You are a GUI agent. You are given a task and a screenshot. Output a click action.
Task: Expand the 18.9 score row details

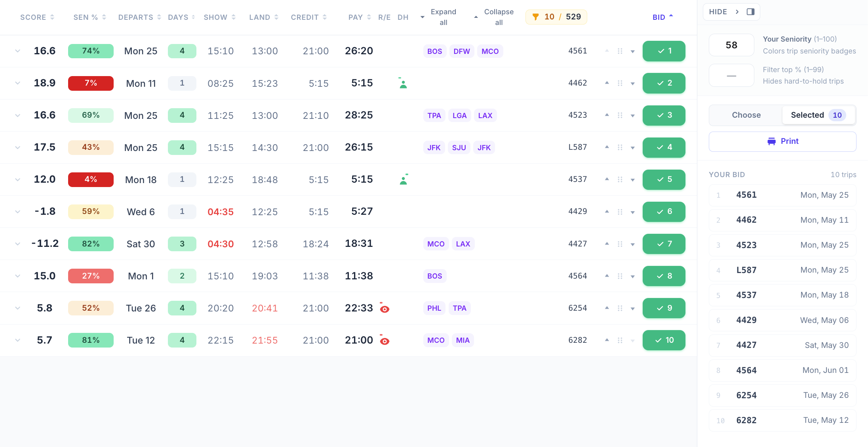click(17, 83)
